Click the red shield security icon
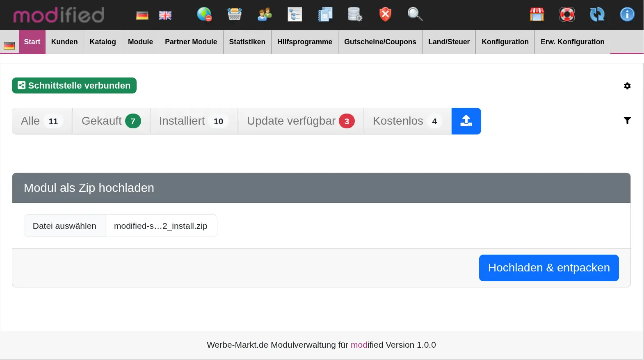 (385, 14)
